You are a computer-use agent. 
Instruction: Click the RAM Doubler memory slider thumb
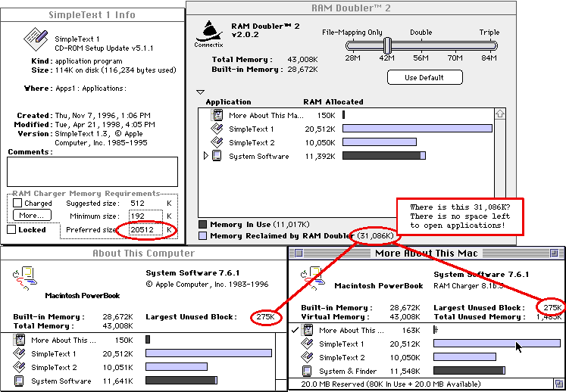pos(387,46)
